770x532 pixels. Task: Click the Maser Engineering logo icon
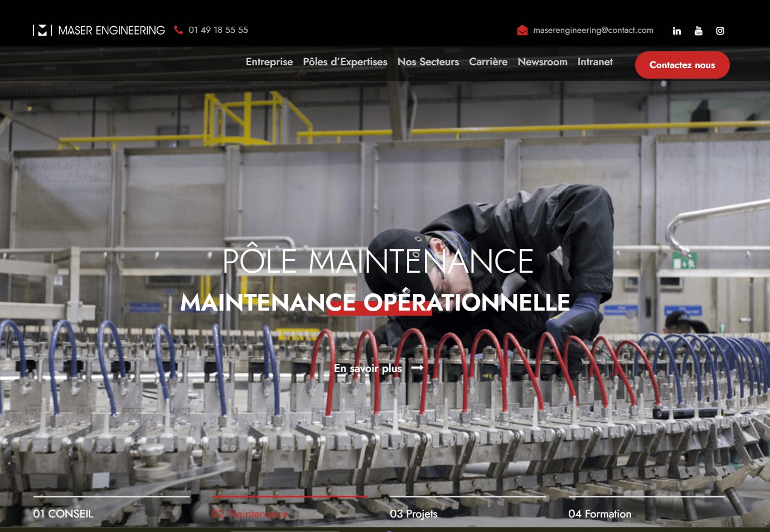click(x=43, y=30)
